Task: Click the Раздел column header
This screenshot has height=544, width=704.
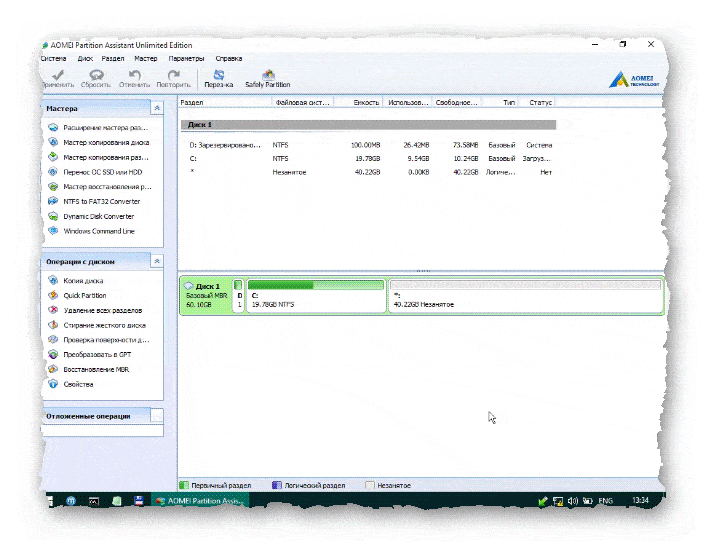Action: [x=224, y=102]
